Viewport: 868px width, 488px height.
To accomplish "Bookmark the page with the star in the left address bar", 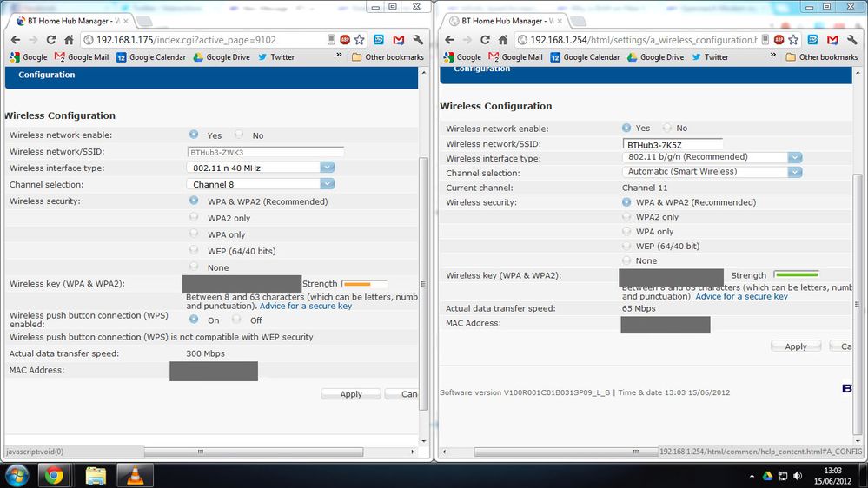I will click(359, 40).
